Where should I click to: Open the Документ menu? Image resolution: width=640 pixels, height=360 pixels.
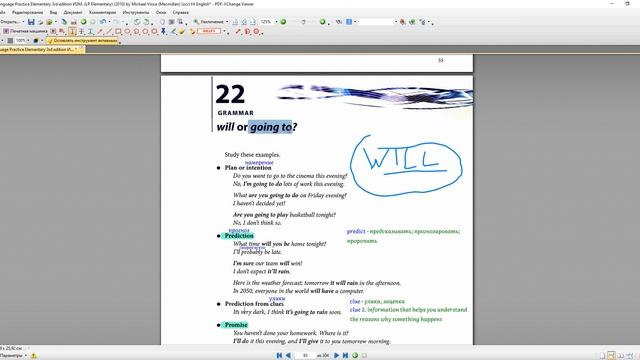[x=73, y=13]
